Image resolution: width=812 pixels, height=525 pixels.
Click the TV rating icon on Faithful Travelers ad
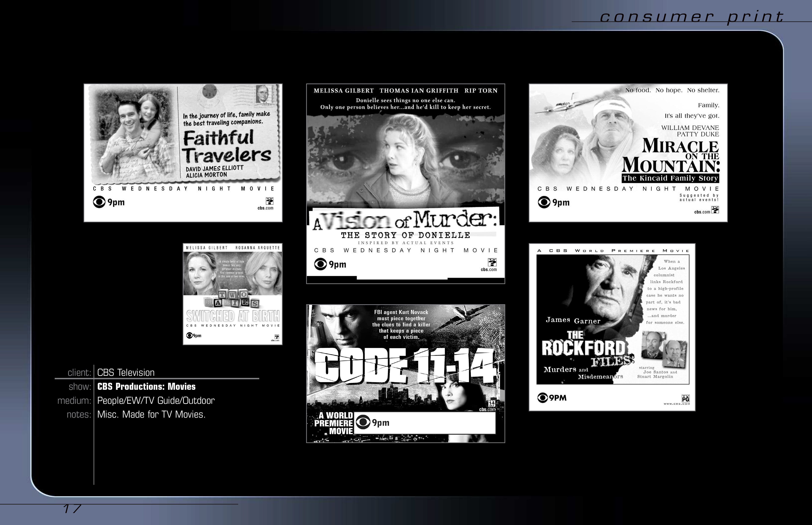click(270, 201)
